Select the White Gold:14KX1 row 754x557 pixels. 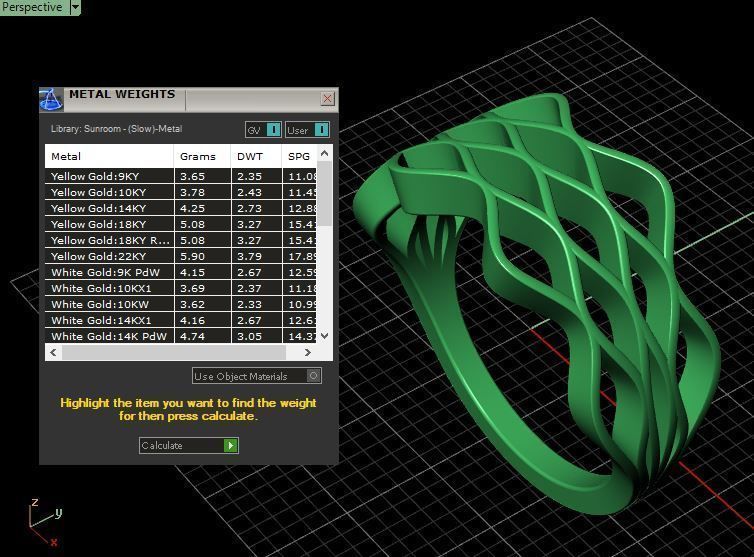click(180, 320)
